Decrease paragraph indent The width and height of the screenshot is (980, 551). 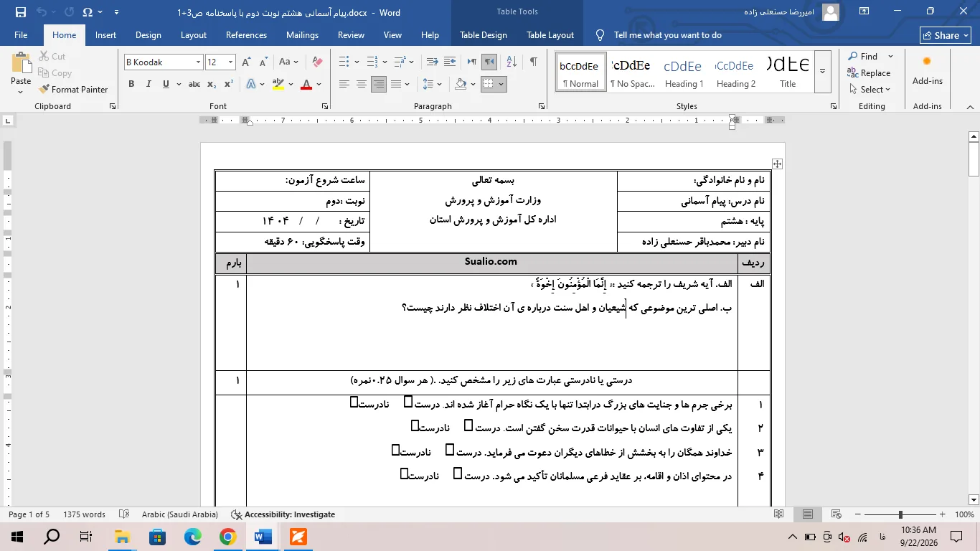point(432,62)
